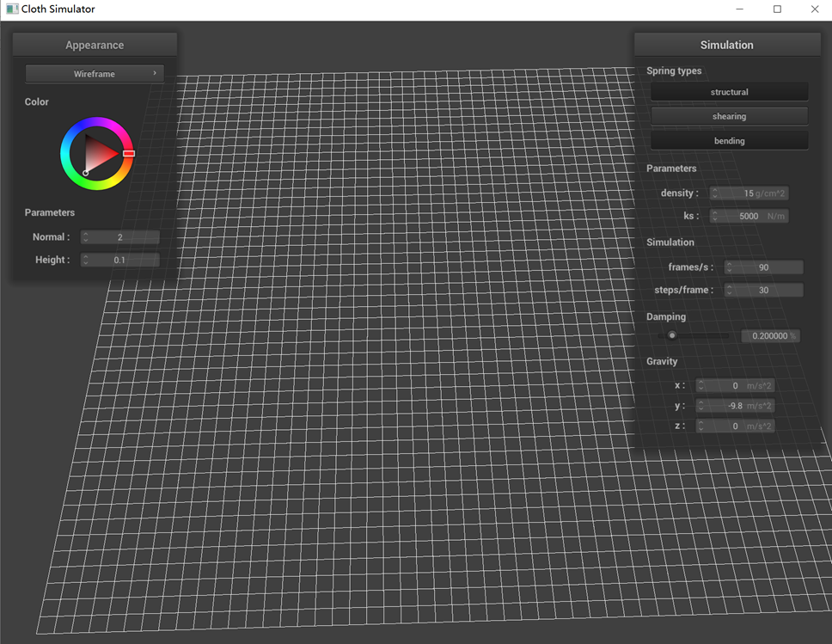Viewport: 832px width, 644px height.
Task: Click inside the color wheel saturation triangle
Action: click(97, 153)
